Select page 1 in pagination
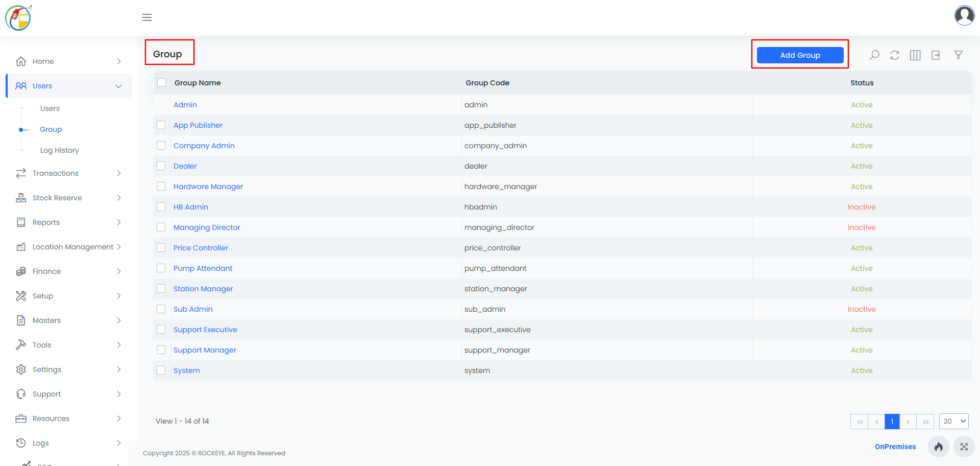This screenshot has width=980, height=466. pos(892,422)
